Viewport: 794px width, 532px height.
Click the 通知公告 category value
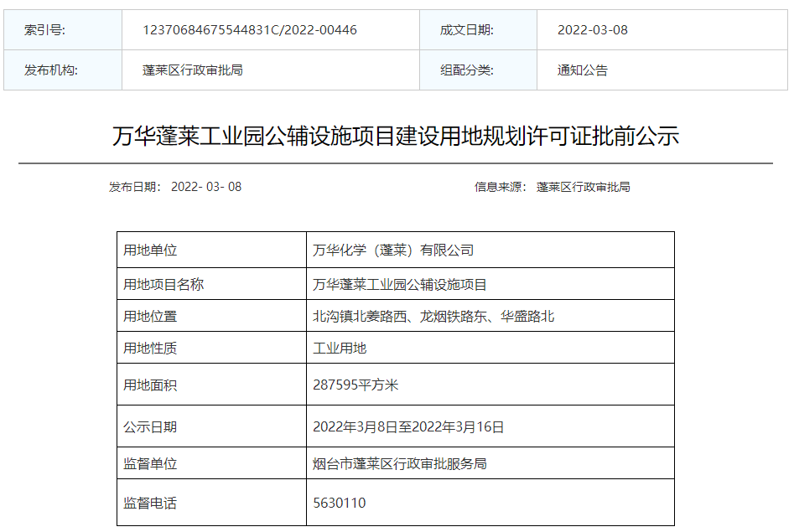pyautogui.click(x=583, y=70)
